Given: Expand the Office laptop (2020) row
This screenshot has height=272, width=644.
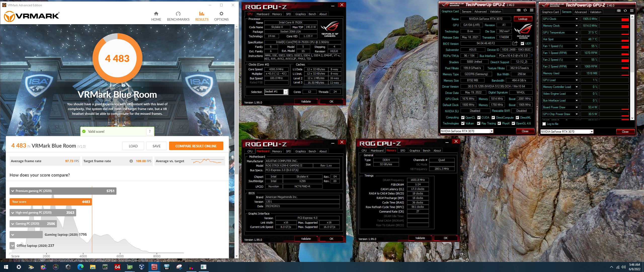Looking at the screenshot, I should tap(13, 246).
